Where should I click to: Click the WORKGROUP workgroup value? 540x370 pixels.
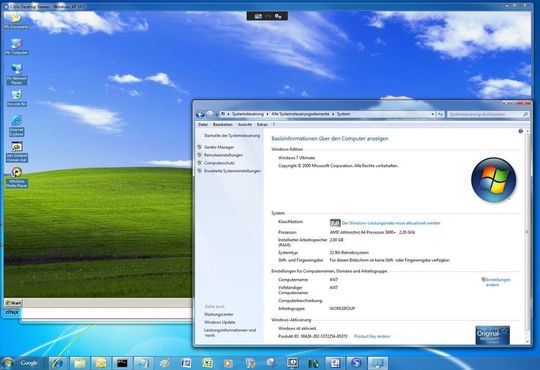[342, 309]
